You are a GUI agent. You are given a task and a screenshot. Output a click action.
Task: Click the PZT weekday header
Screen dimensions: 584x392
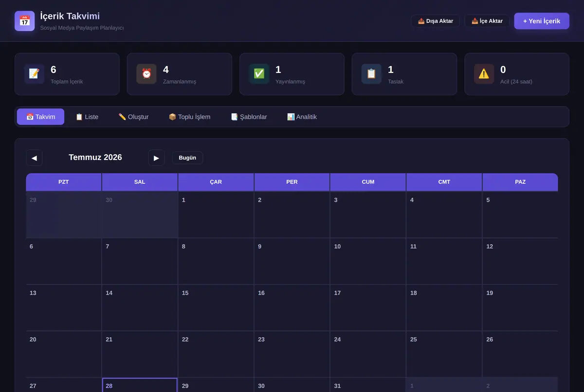click(x=64, y=182)
